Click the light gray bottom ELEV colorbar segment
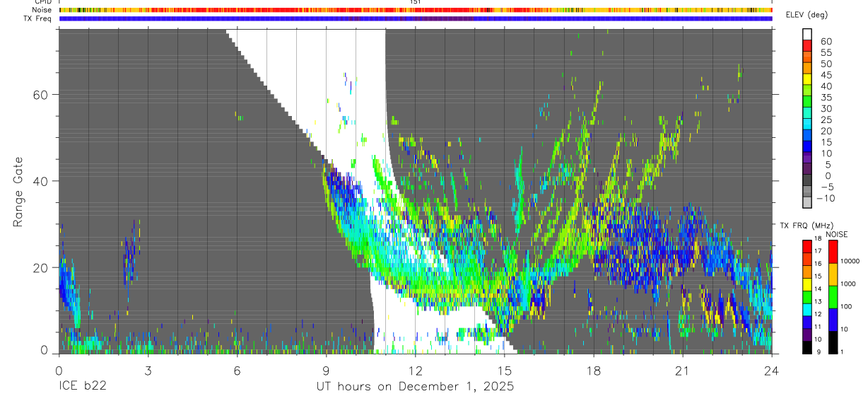Viewport: 868px width, 401px height. [x=807, y=202]
